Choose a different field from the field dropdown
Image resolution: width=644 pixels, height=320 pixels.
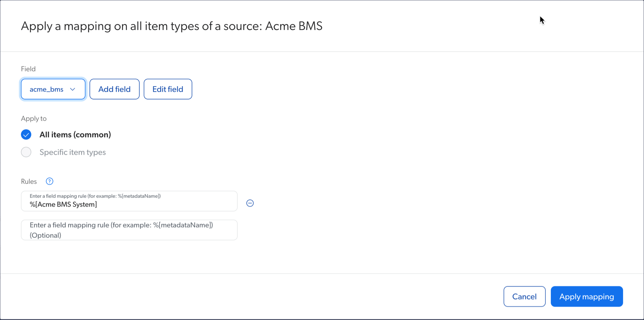tap(53, 89)
